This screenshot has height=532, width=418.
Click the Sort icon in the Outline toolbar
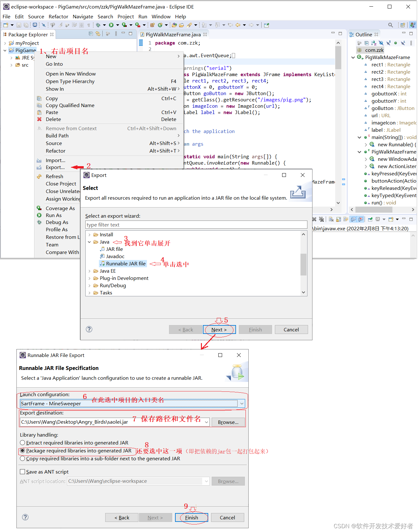(374, 43)
